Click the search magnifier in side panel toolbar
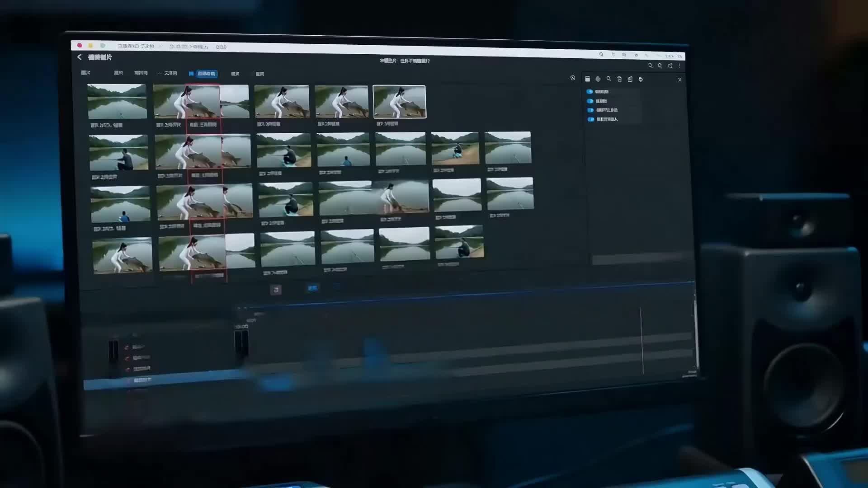Viewport: 868px width, 488px height. pos(609,79)
